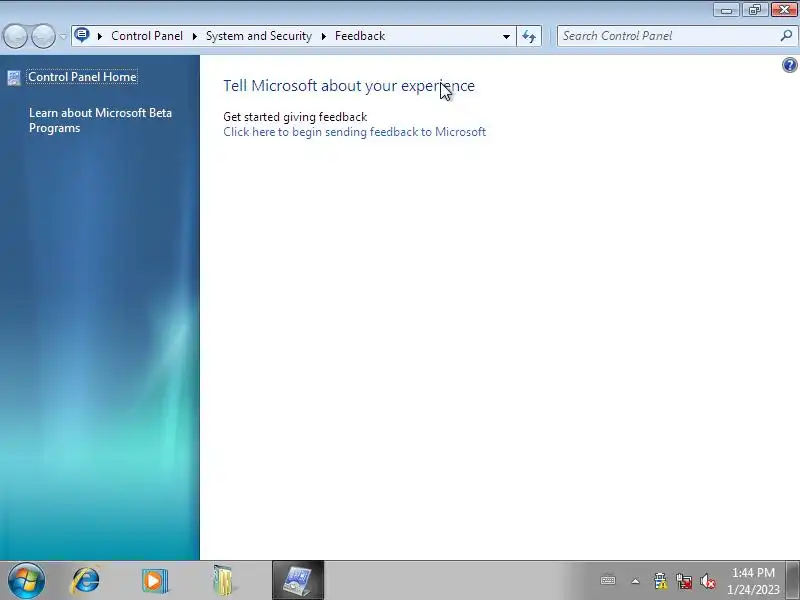The image size is (800, 600).
Task: Restore down the Control Panel window
Action: pyautogui.click(x=755, y=10)
